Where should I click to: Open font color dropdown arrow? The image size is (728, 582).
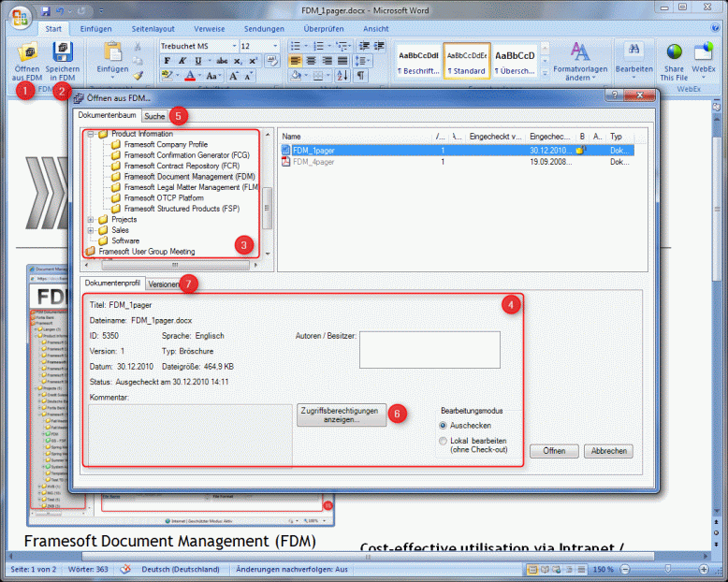coord(200,76)
